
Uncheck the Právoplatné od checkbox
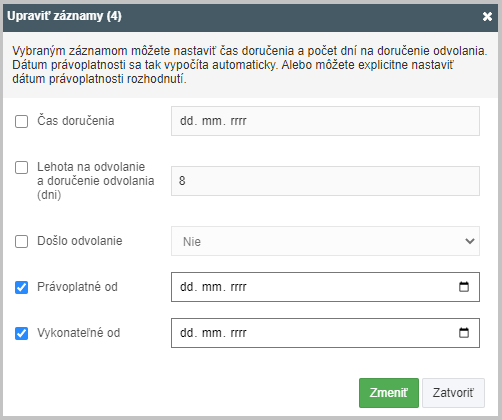(21, 287)
